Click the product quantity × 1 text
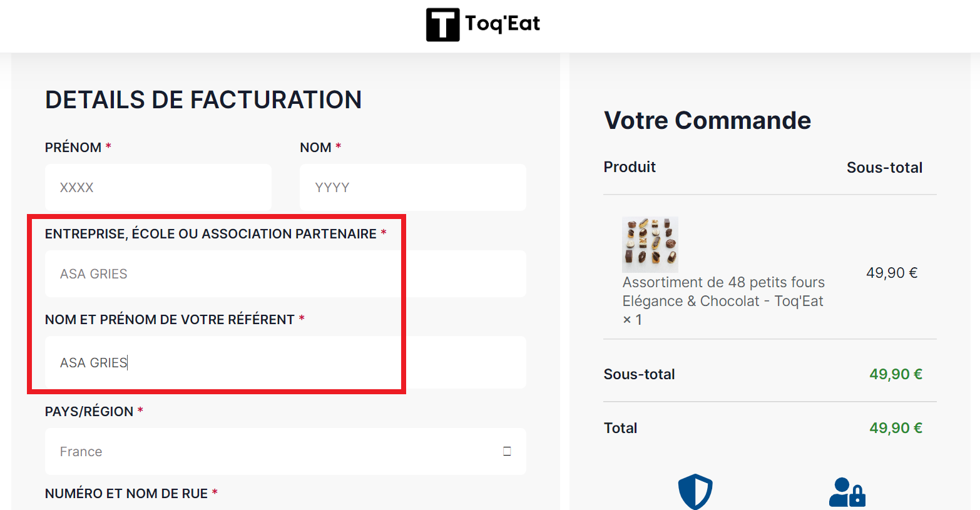980x510 pixels. point(632,320)
